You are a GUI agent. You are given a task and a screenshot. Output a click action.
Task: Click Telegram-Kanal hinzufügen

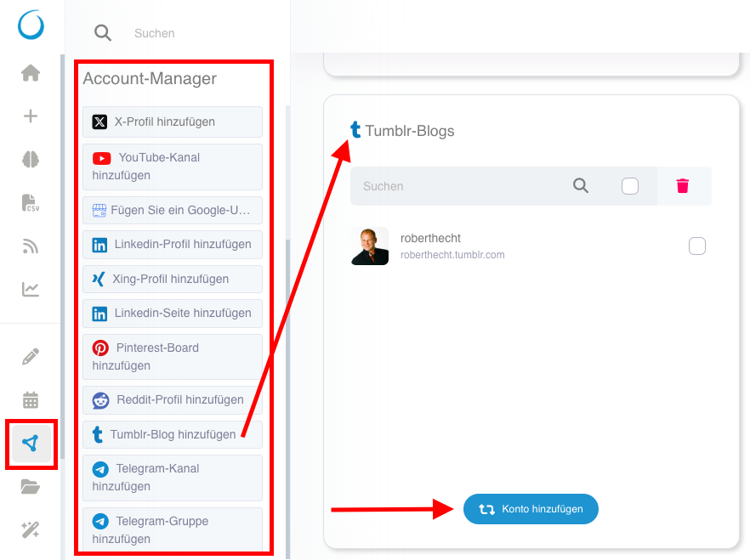pos(172,478)
